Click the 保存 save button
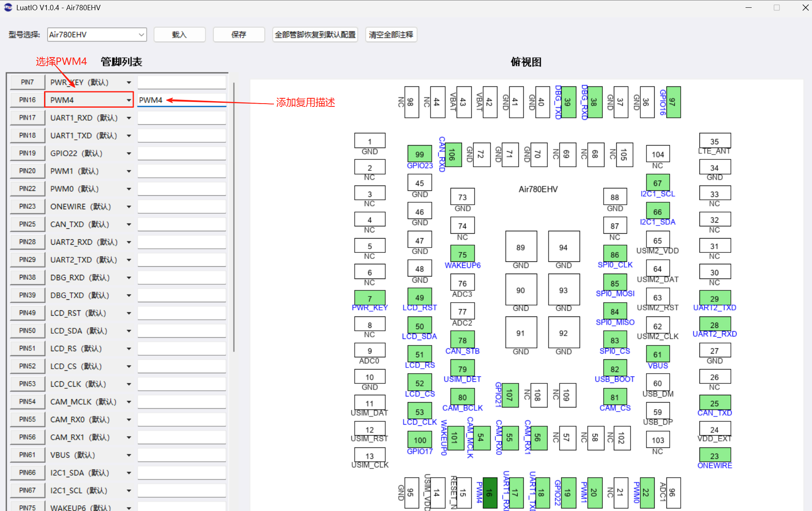Screen dimensions: 812x511 238,35
